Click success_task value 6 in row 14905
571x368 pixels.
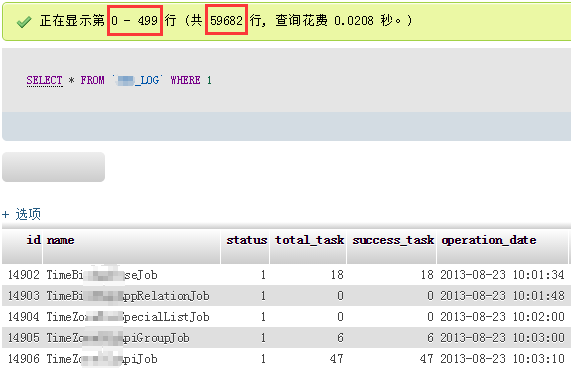tap(430, 338)
